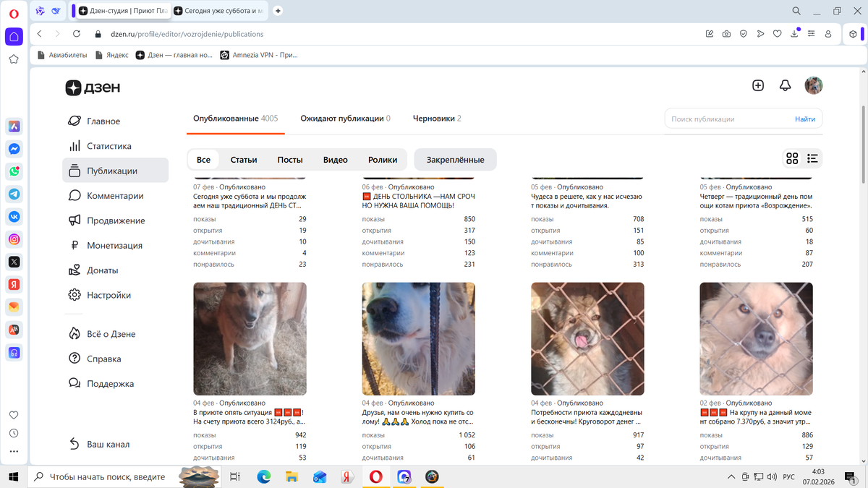This screenshot has width=868, height=488.
Task: Open Opera bookmarks heart in toolbar
Action: (778, 34)
